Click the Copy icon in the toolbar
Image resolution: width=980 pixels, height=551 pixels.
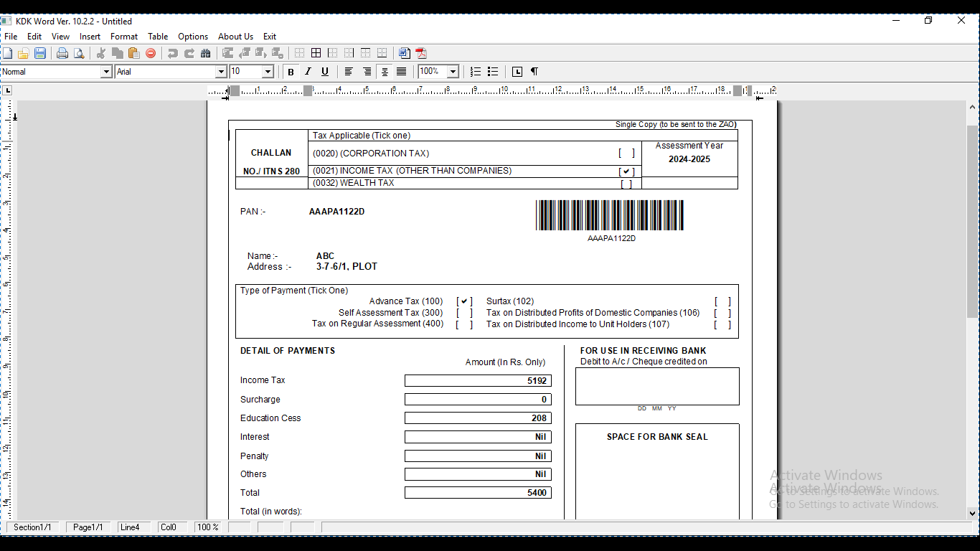click(118, 53)
